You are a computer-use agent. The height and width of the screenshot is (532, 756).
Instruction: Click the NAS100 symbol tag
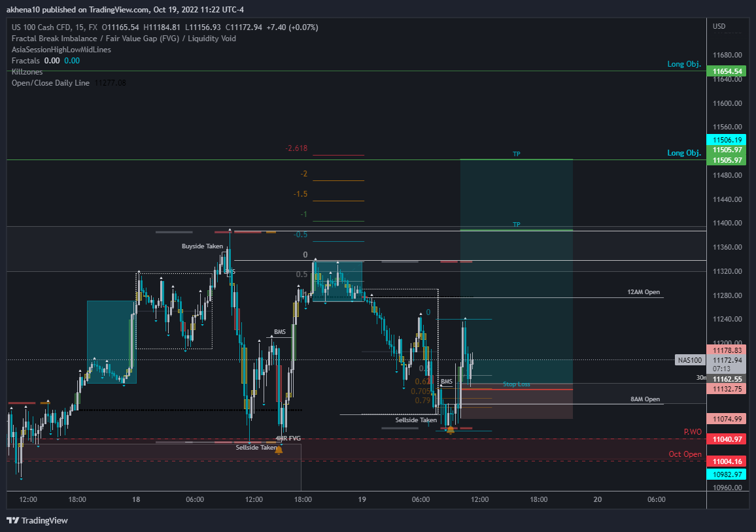[x=690, y=360]
